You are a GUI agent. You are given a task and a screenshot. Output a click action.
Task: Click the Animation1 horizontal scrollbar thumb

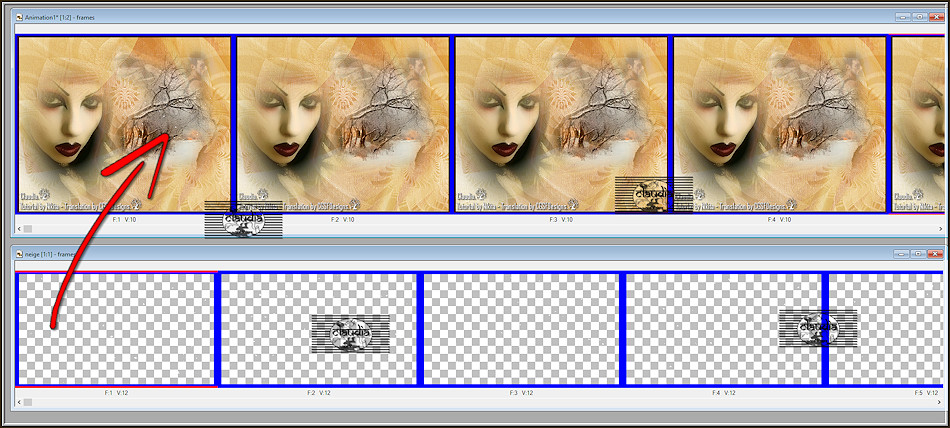click(28, 229)
